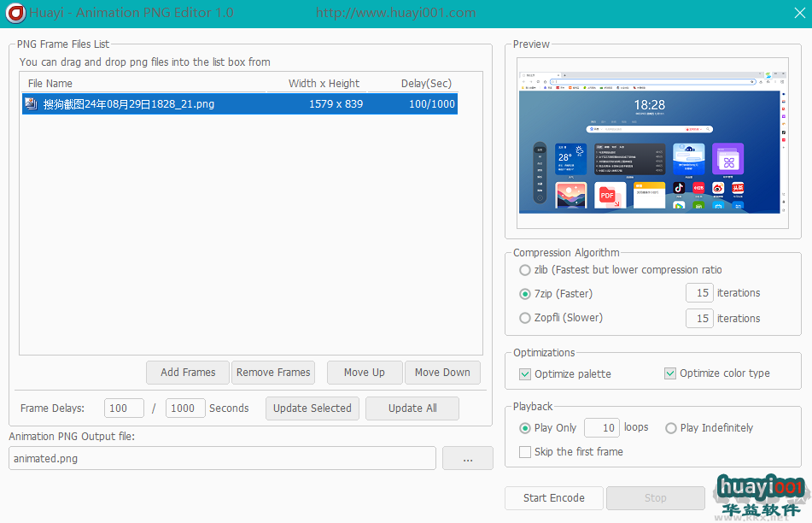Click the frame delay numerator field showing 100
This screenshot has width=812, height=523.
click(124, 408)
